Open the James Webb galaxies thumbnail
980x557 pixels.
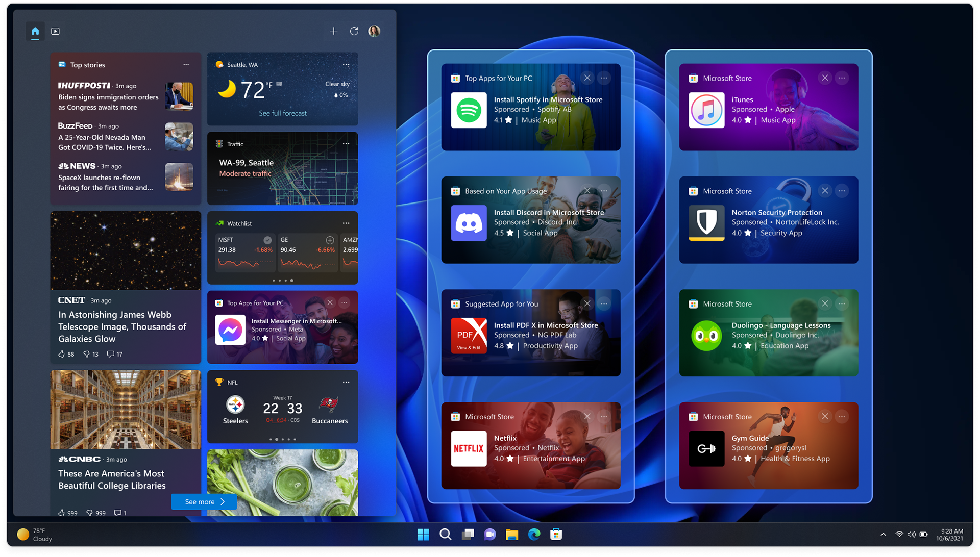click(126, 251)
